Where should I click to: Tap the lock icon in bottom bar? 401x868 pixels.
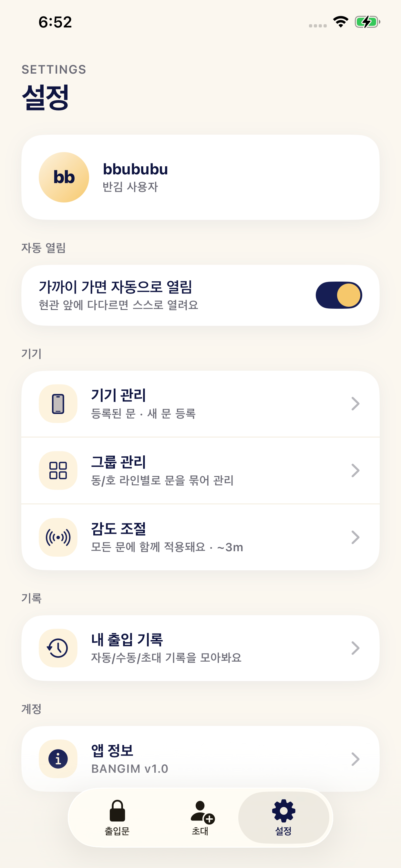click(x=117, y=811)
